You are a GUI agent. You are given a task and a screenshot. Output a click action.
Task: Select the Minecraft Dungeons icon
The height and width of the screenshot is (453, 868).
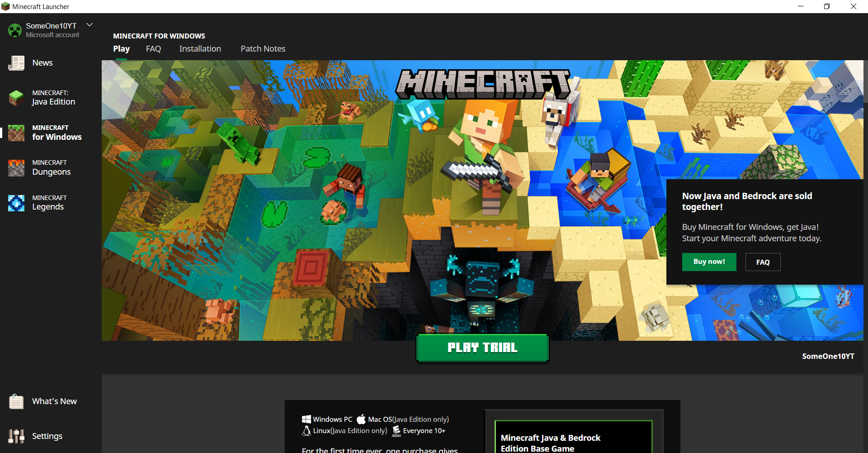point(16,168)
